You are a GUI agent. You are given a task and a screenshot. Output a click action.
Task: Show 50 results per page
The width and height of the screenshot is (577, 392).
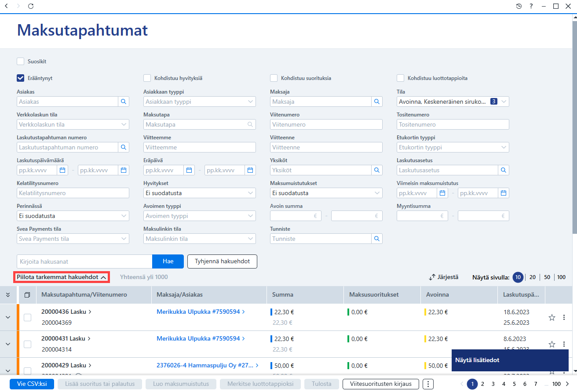pos(547,277)
